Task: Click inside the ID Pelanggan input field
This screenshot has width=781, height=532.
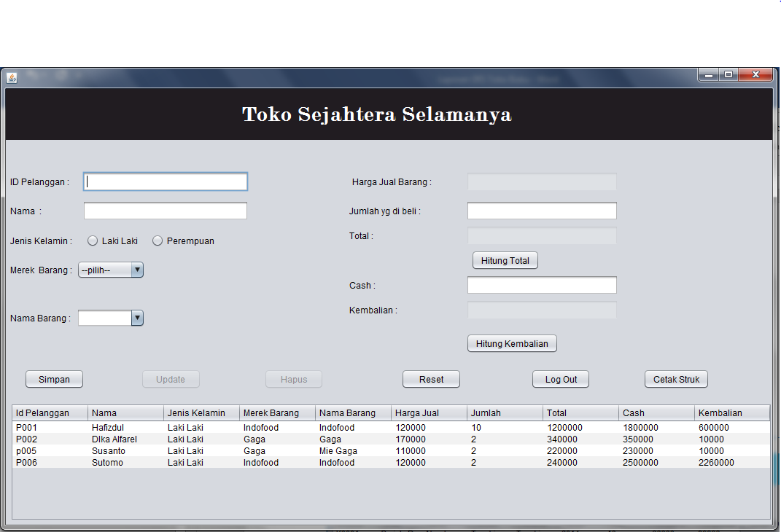Action: coord(165,181)
